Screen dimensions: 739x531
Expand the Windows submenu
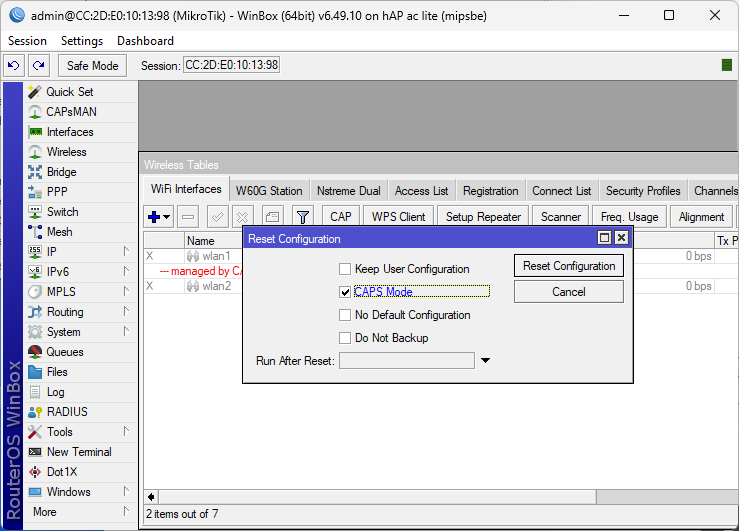pyautogui.click(x=126, y=492)
